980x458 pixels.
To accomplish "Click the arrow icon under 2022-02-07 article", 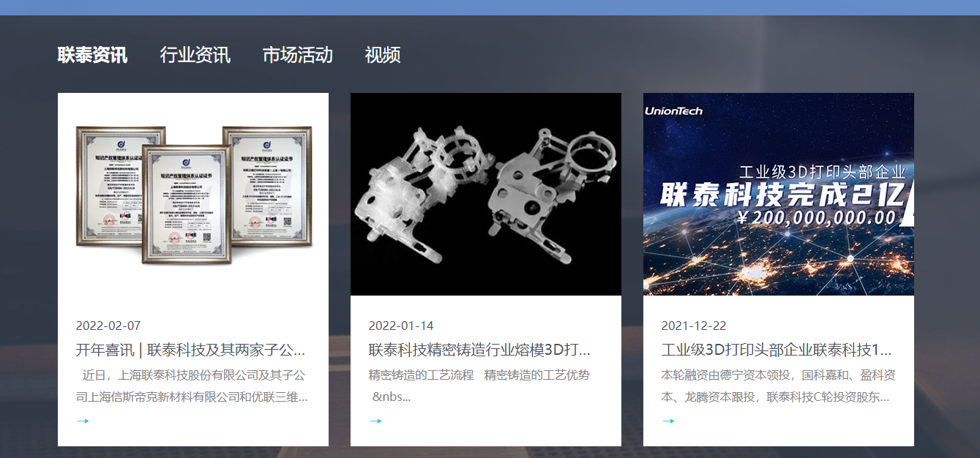I will click(x=83, y=421).
